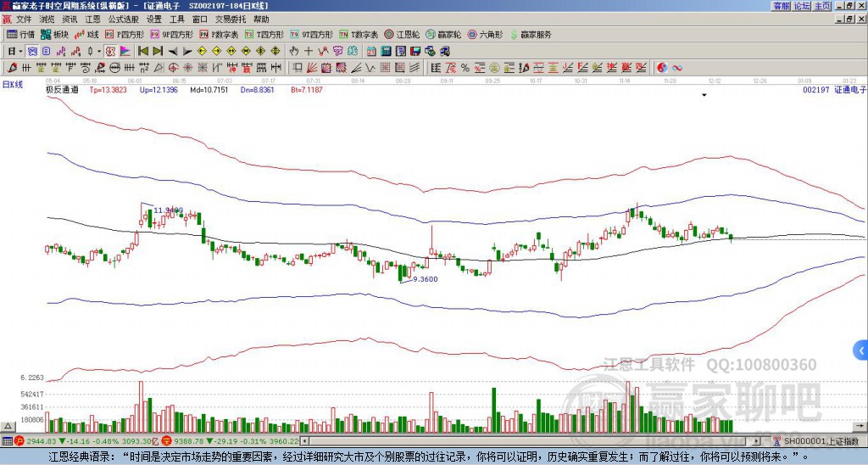Screen dimensions: 868x465
Task: Click the 日K线 chart label
Action: point(13,84)
